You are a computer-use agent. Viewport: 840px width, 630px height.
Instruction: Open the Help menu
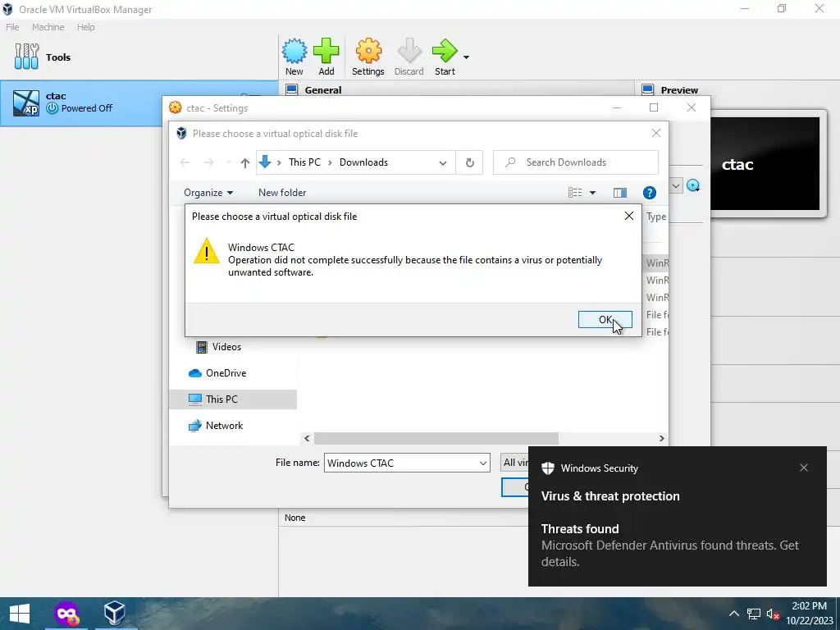[85, 27]
